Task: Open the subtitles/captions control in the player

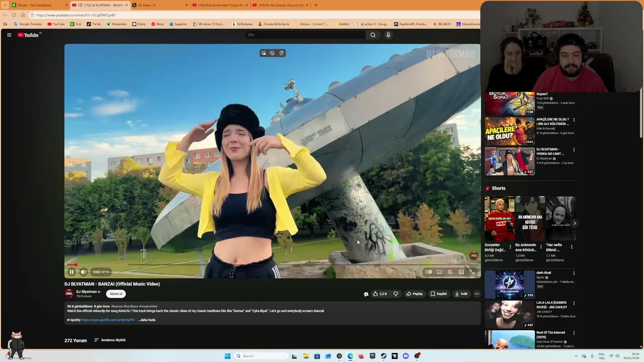Action: click(439, 272)
